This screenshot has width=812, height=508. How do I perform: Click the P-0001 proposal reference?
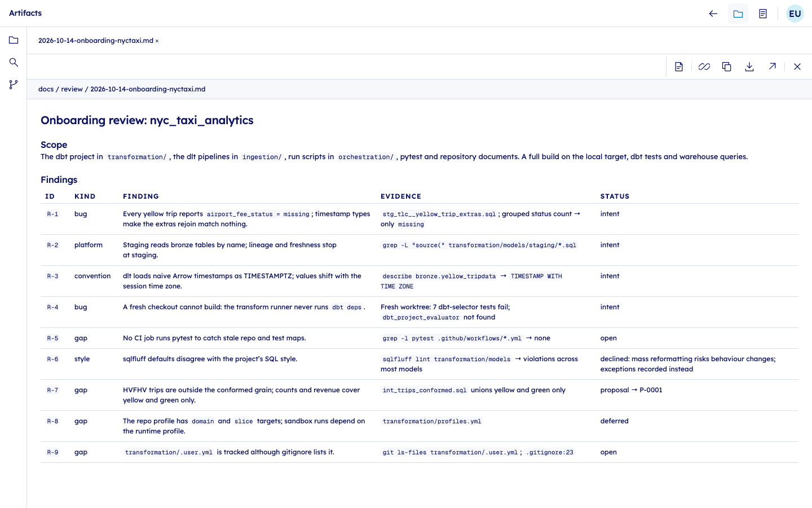651,390
